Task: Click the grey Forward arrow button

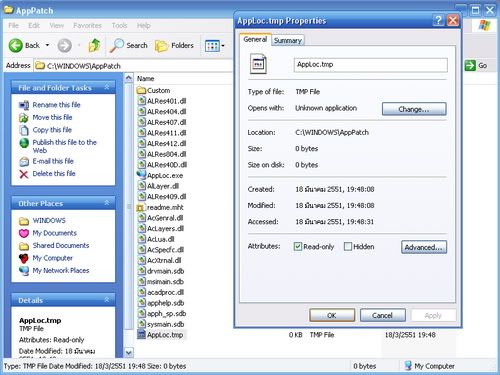Action: [x=65, y=45]
